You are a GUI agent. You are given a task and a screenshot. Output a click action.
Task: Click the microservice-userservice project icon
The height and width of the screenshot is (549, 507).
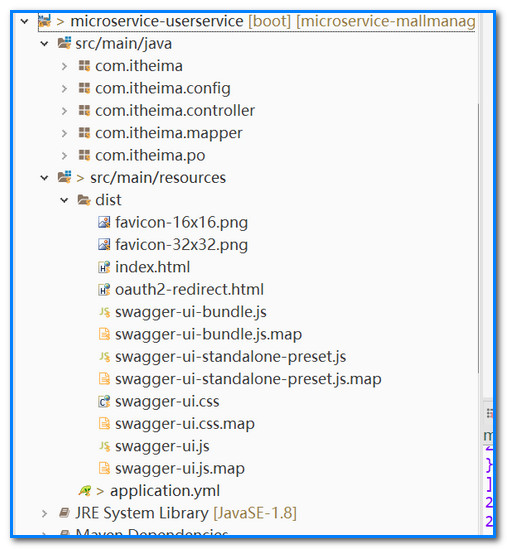click(x=44, y=21)
